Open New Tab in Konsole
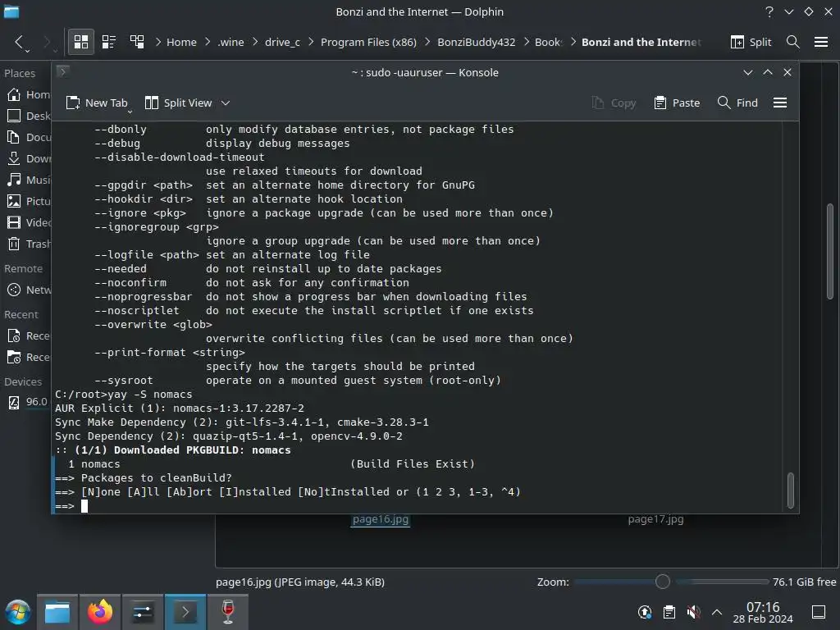 coord(96,103)
